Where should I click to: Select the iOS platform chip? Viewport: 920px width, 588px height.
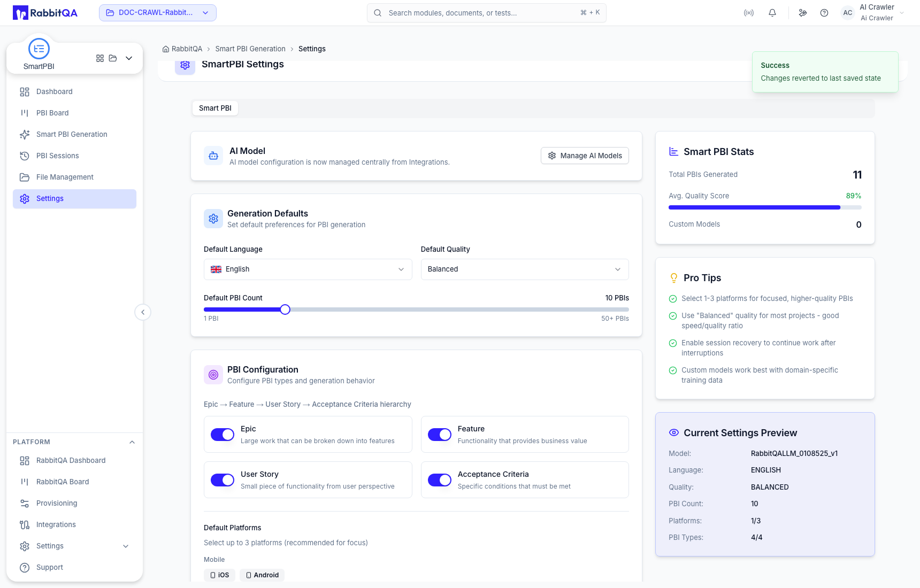point(219,575)
